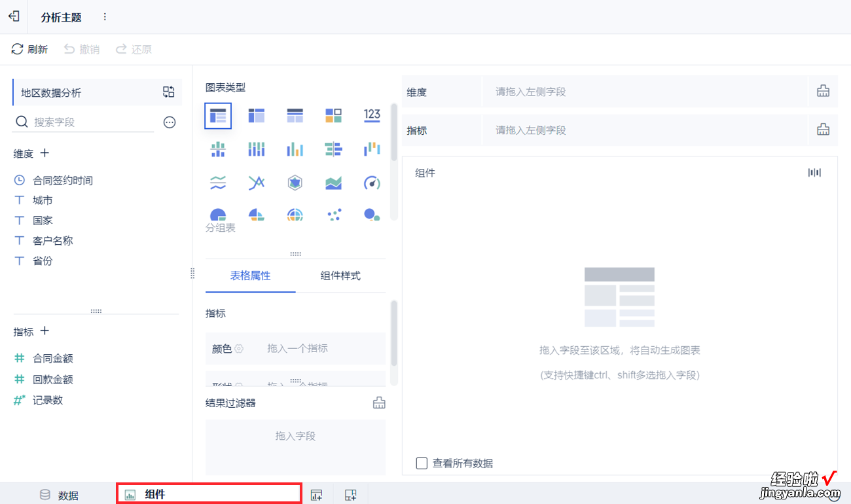
Task: Choose the colored block treemap chart type
Action: (333, 116)
